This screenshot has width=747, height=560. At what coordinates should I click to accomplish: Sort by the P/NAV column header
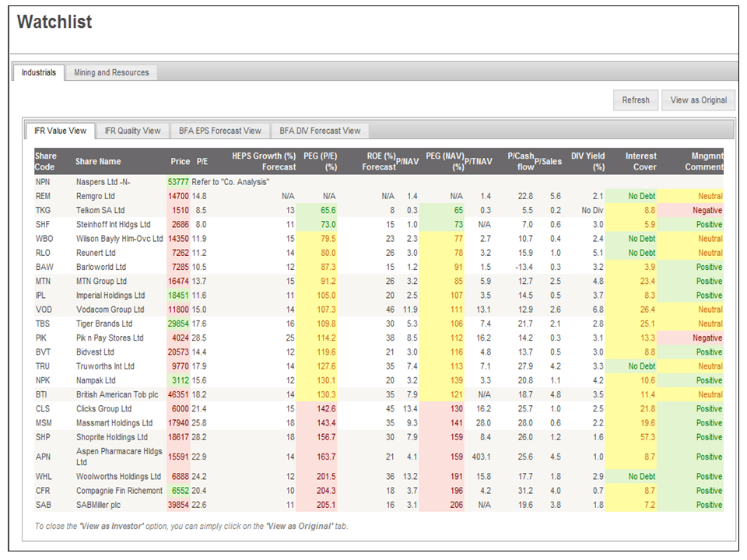point(407,162)
